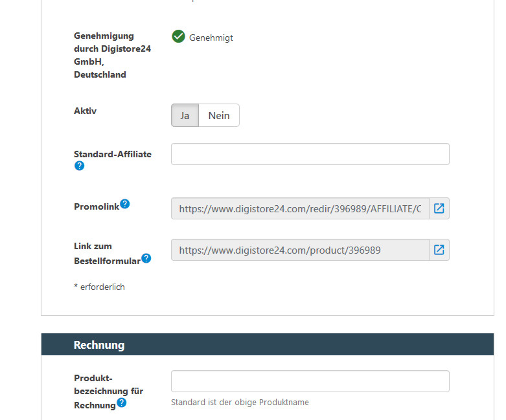Click the "Standard ist der obige Produktname" hint
The image size is (506, 420).
point(240,403)
